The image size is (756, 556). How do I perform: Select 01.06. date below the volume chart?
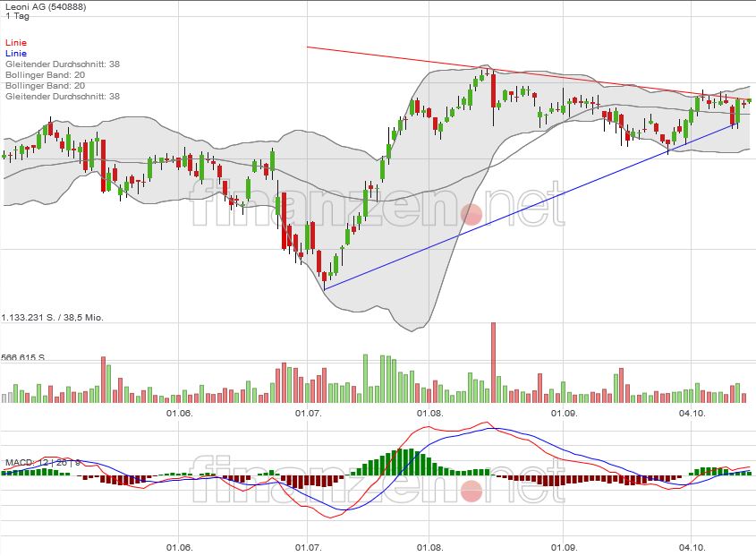[180, 414]
